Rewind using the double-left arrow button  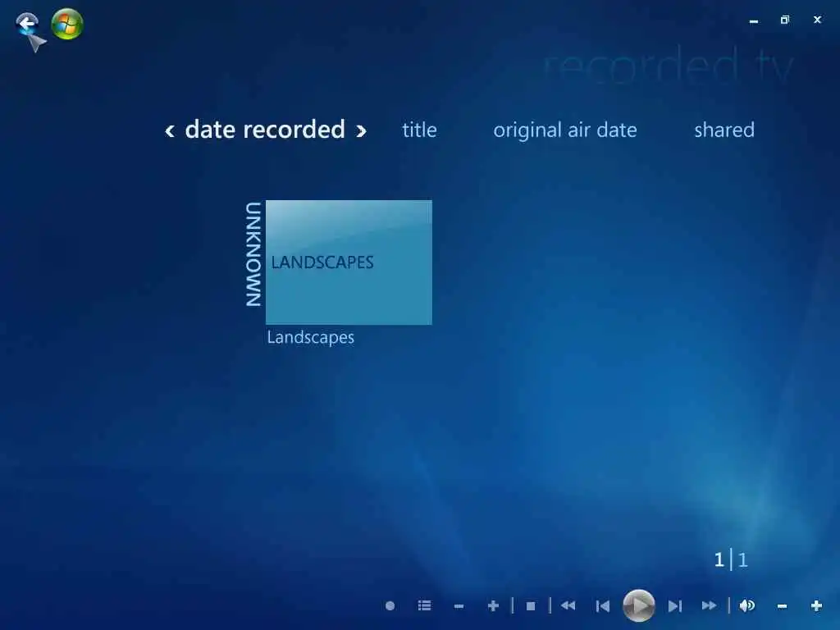pos(568,606)
